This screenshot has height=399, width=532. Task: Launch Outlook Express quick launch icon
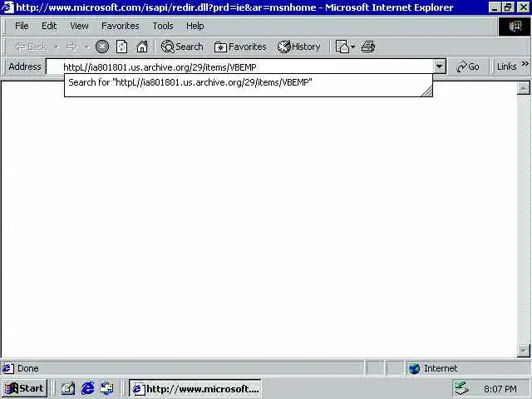coord(107,388)
